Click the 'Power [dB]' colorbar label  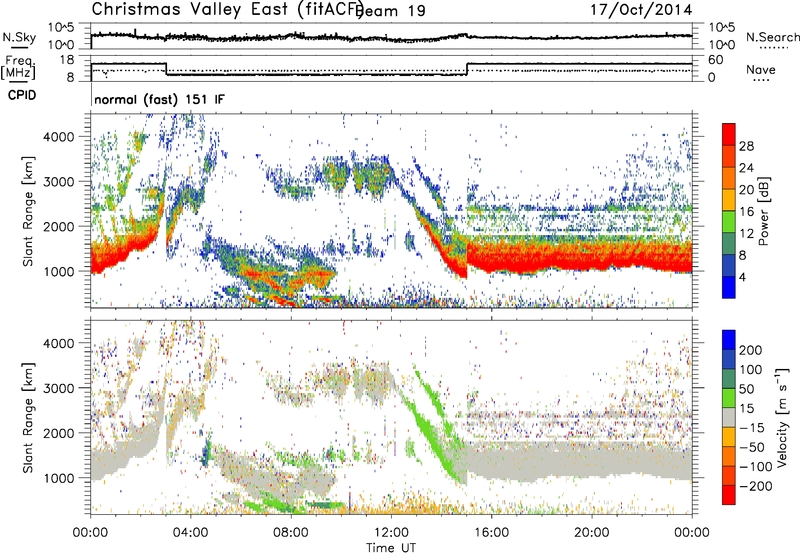(x=763, y=211)
